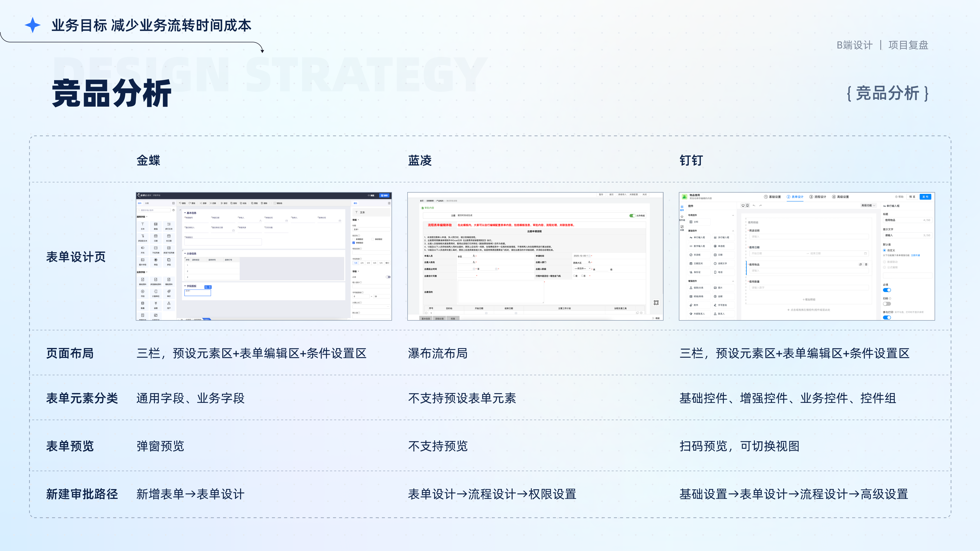The width and height of the screenshot is (980, 551).
Task: Select the mobile view icon in DingTalk editor
Action: point(748,205)
